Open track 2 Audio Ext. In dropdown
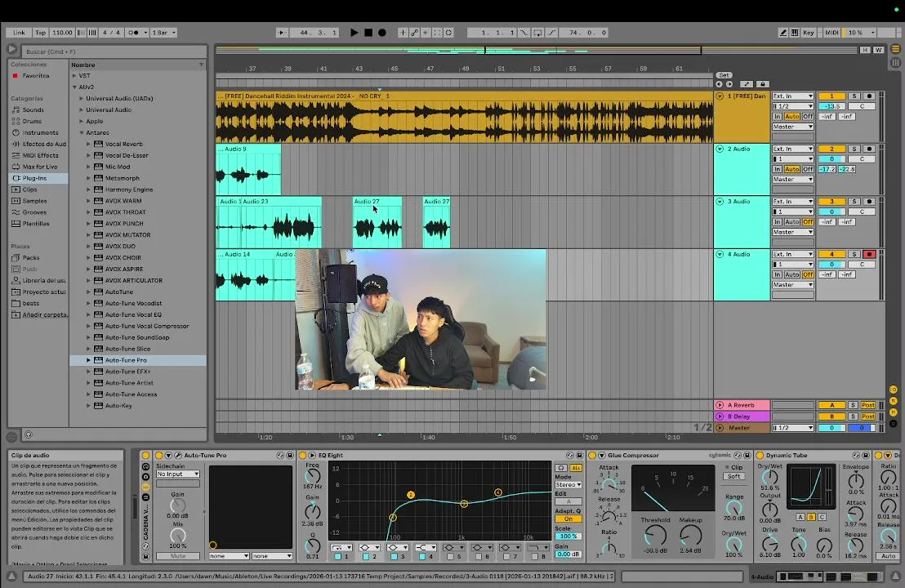 click(792, 149)
